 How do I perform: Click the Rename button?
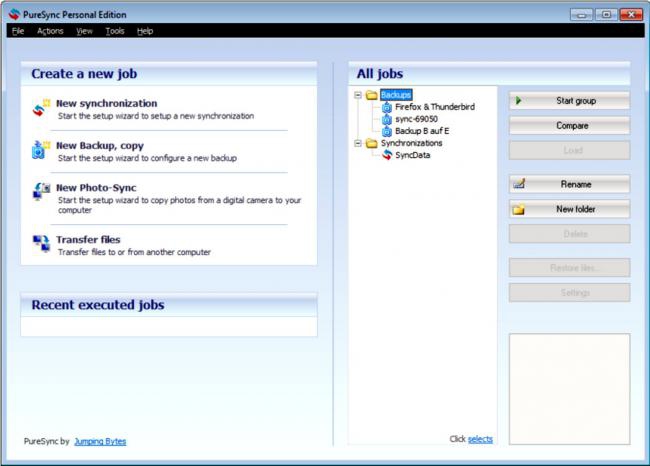(x=570, y=184)
